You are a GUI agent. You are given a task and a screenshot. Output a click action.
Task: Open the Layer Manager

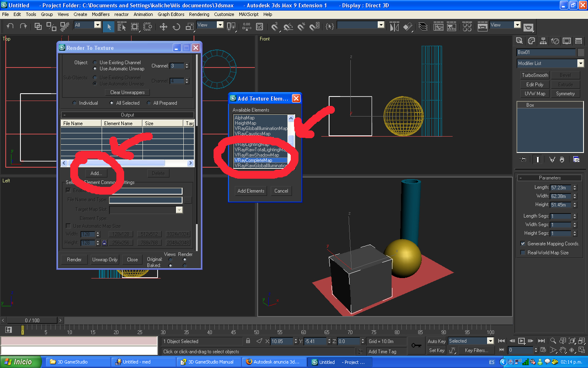pos(423,27)
